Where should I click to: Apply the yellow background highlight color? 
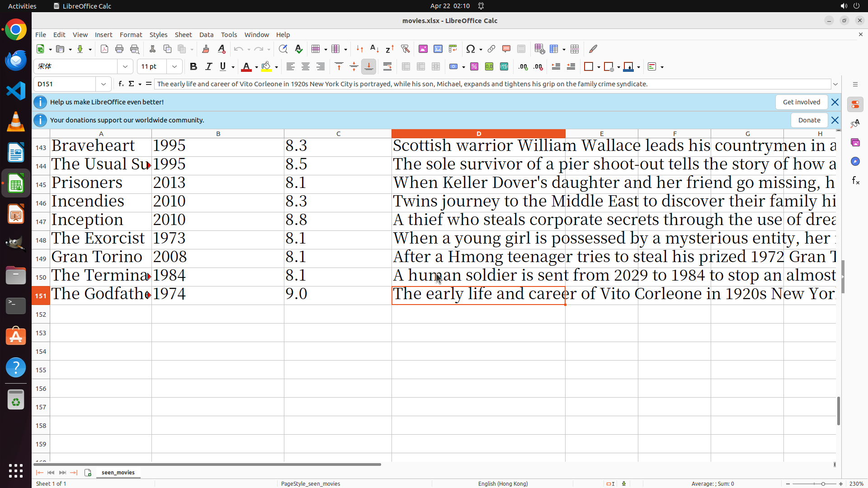pos(266,66)
